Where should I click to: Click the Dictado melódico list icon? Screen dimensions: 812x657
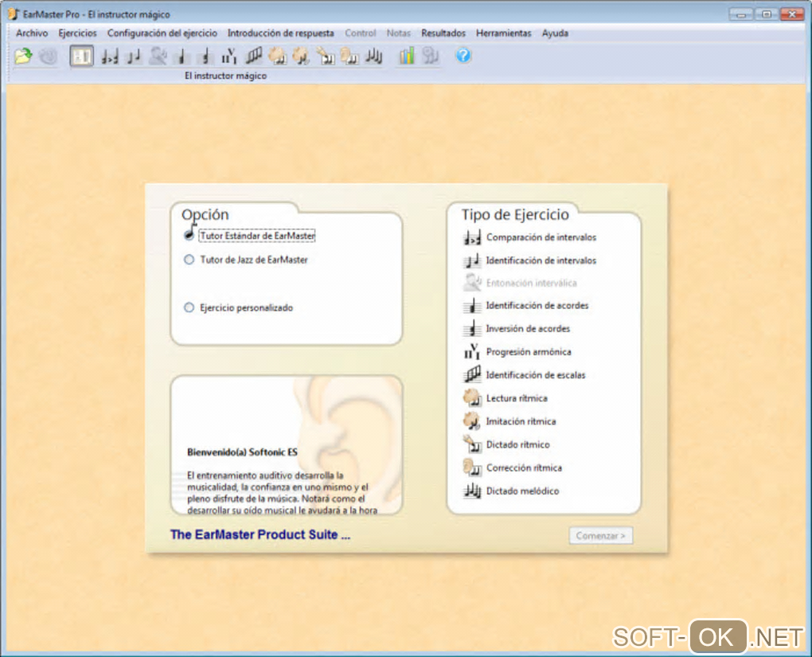click(x=472, y=491)
